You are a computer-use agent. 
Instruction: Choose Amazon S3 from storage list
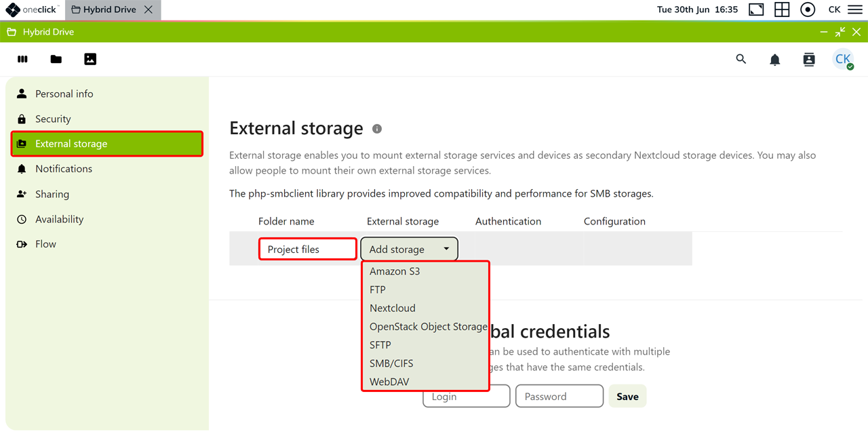click(x=425, y=271)
